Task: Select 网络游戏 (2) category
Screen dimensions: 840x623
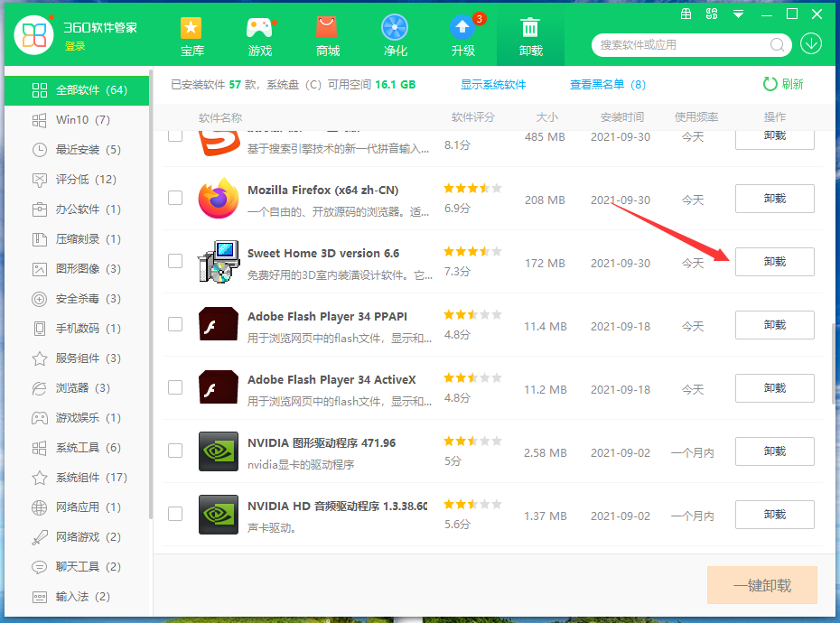Action: [77, 537]
